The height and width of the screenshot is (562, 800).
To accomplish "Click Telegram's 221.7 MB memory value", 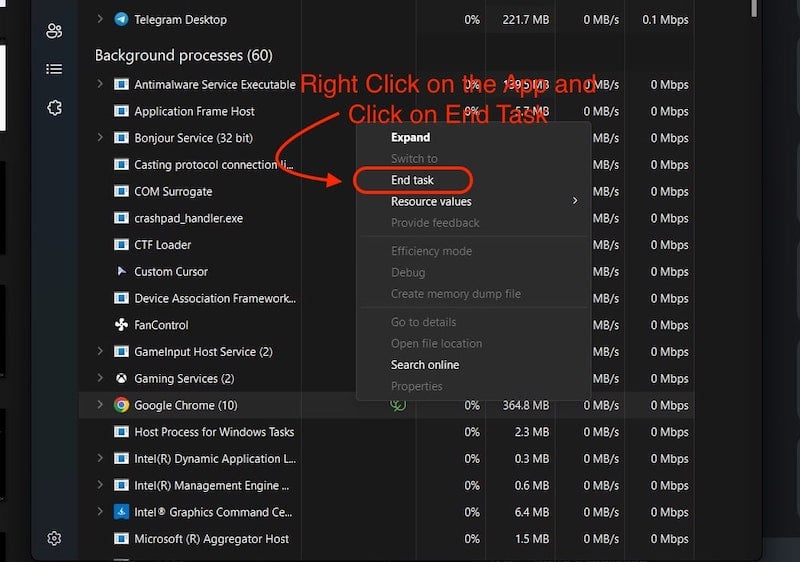I will (526, 19).
